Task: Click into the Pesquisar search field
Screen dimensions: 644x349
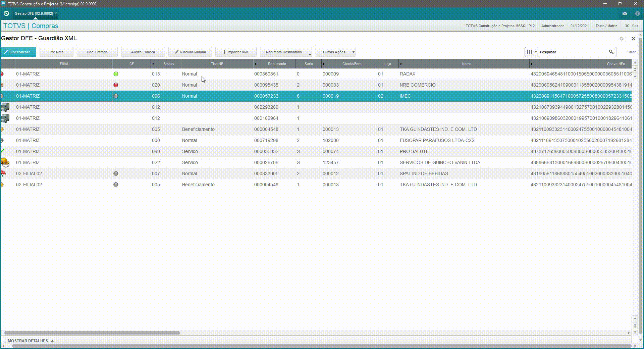Action: click(x=573, y=52)
